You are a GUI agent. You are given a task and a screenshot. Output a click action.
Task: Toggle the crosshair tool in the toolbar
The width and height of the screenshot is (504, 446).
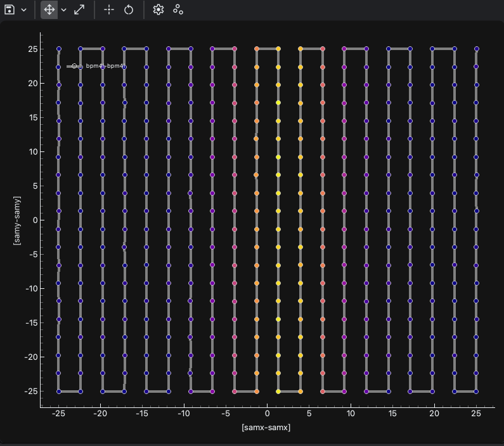click(x=109, y=10)
